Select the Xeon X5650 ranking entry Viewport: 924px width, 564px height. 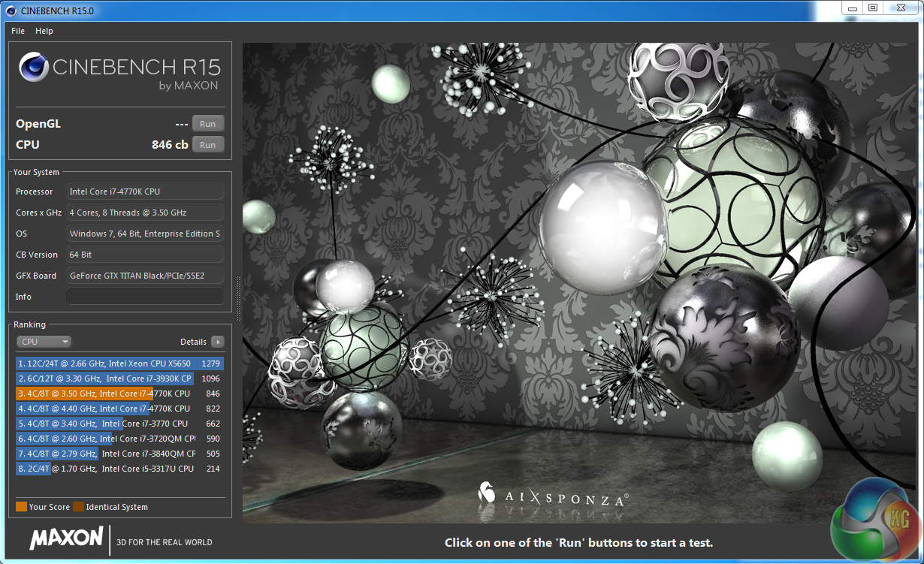[119, 363]
